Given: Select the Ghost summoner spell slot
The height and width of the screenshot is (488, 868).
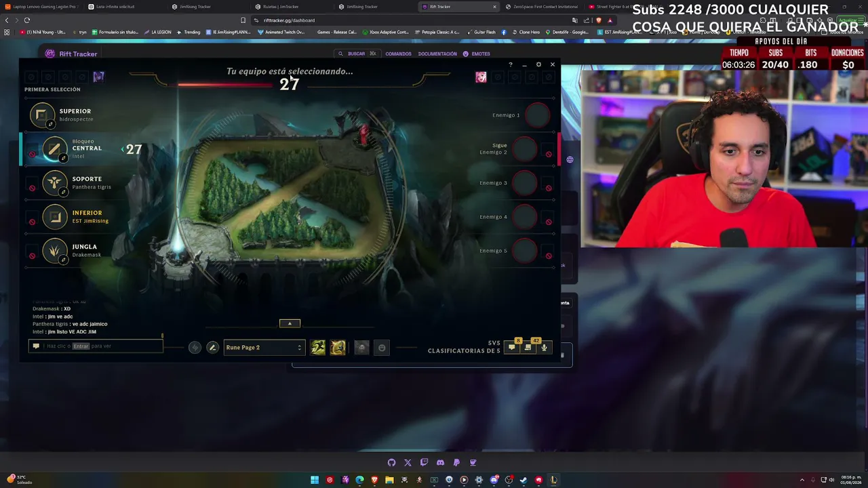Looking at the screenshot, I should (317, 348).
